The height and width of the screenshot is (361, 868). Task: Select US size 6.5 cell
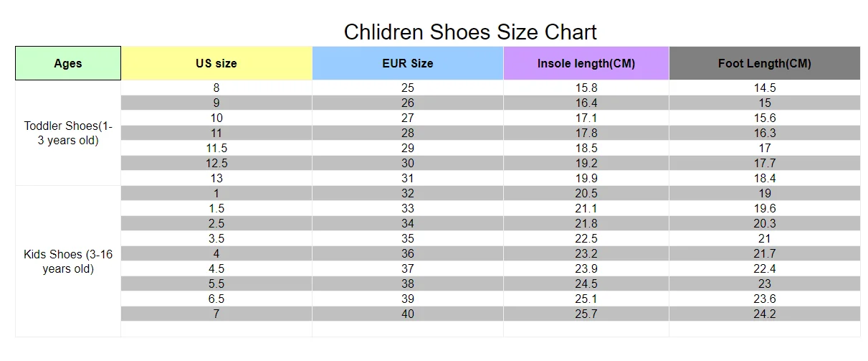216,299
